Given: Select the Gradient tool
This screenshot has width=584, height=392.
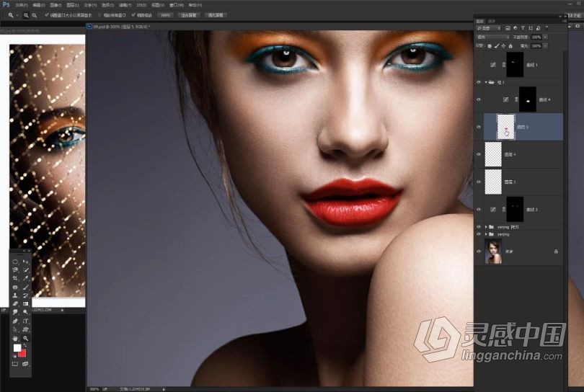Looking at the screenshot, I should tap(25, 304).
